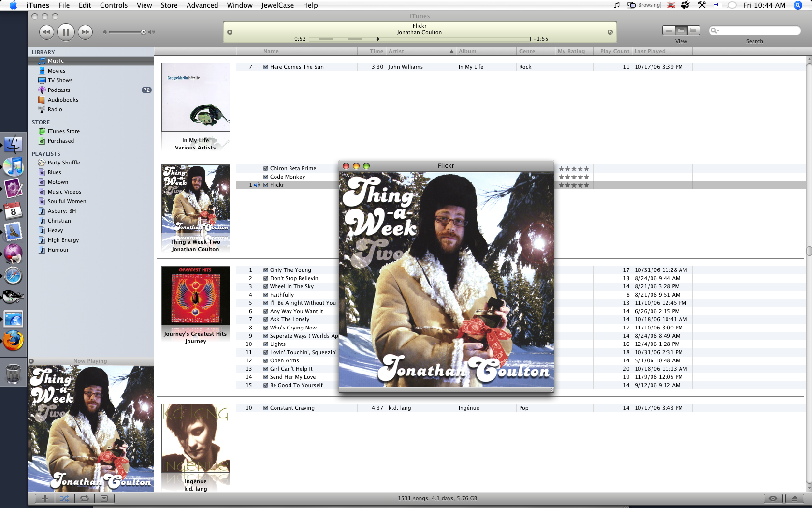The width and height of the screenshot is (812, 508).
Task: Sort by My Rating column header
Action: (x=574, y=51)
